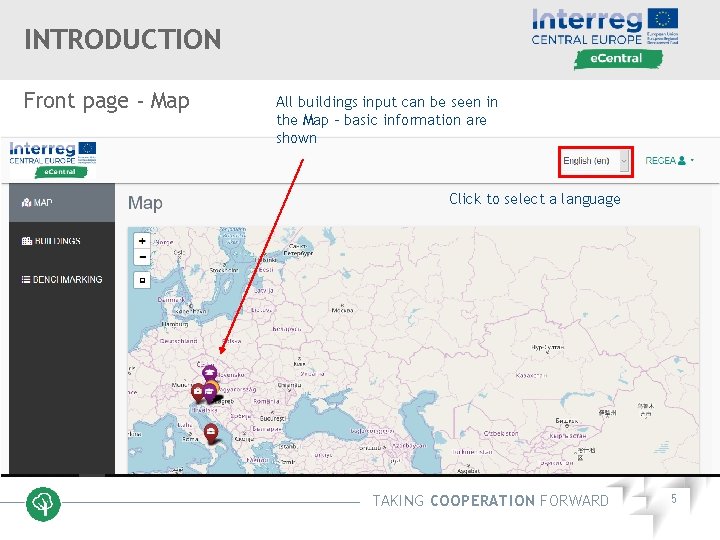Open the English (en) language dropdown
The height and width of the screenshot is (540, 720).
point(596,161)
